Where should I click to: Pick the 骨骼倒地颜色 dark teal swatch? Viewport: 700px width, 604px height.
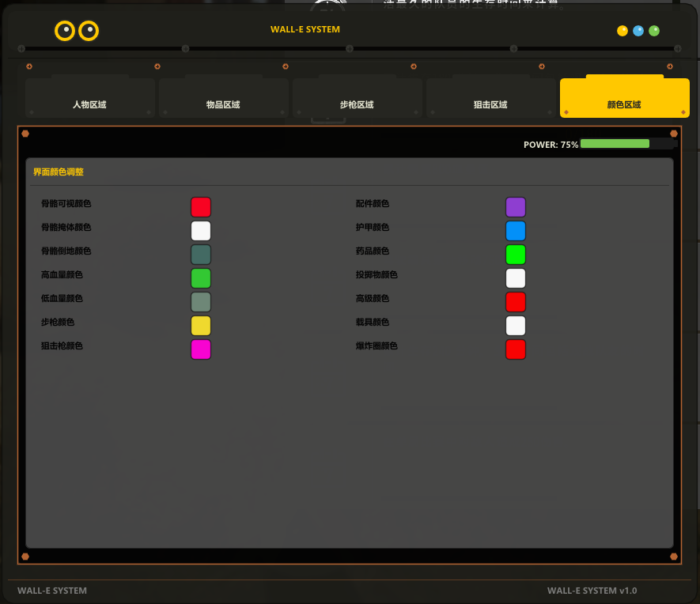click(201, 255)
